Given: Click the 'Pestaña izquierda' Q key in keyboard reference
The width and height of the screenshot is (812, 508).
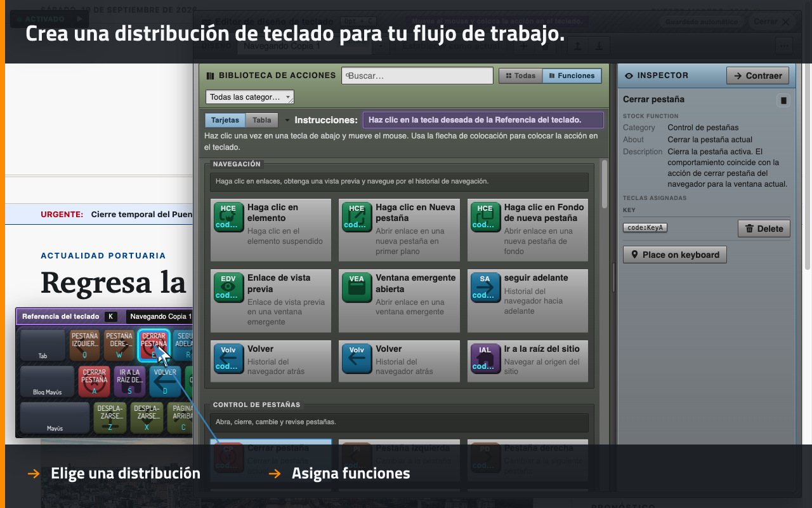Looking at the screenshot, I should tap(84, 345).
